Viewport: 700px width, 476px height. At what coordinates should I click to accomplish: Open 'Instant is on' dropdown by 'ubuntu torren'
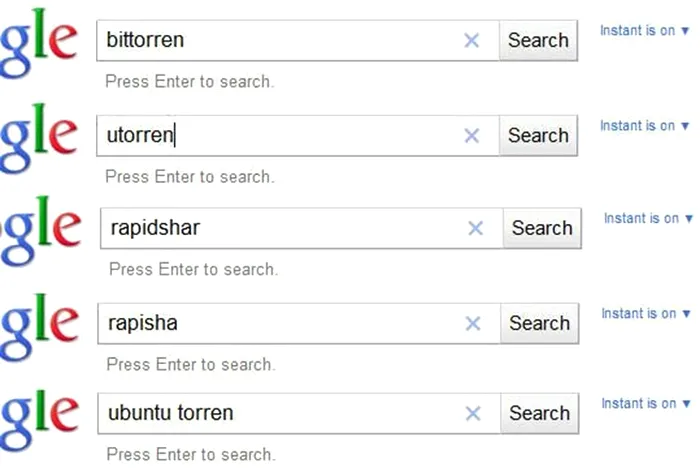point(645,404)
